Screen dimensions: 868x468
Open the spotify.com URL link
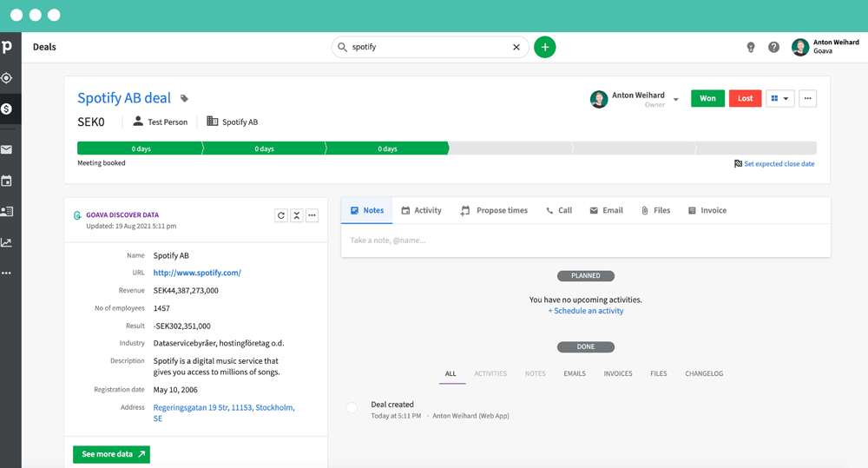(x=197, y=273)
